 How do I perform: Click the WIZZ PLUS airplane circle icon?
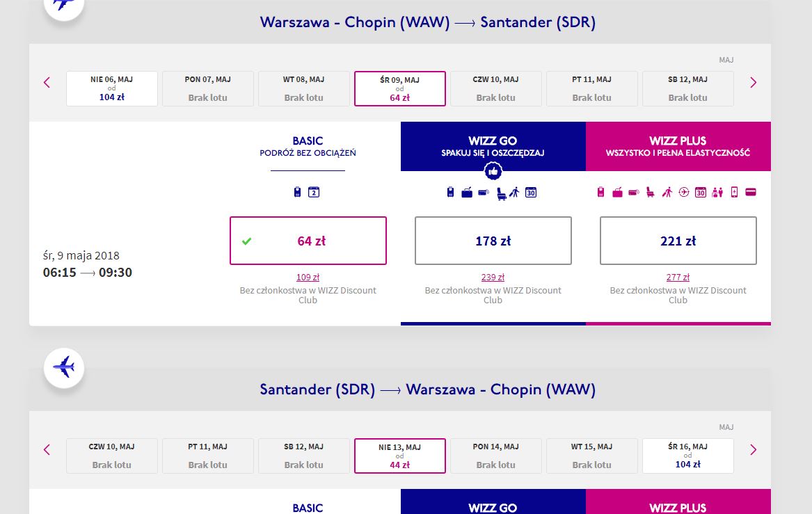(x=684, y=192)
